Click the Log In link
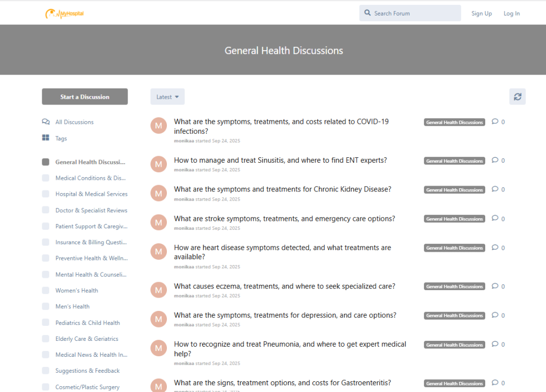Screen dimensions: 546x392 point(511,13)
